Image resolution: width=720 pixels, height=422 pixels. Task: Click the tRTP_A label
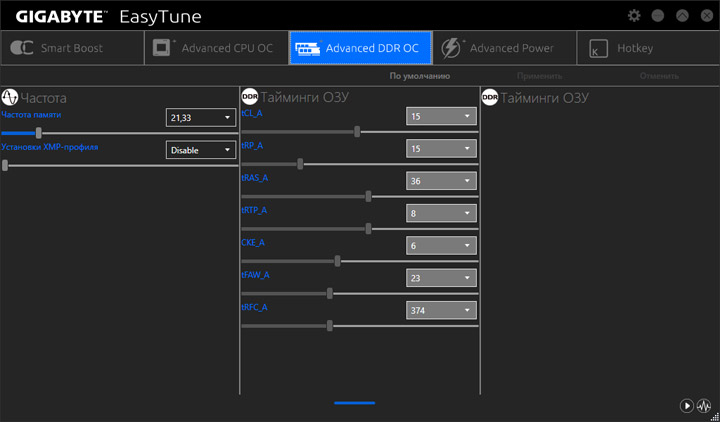click(254, 210)
